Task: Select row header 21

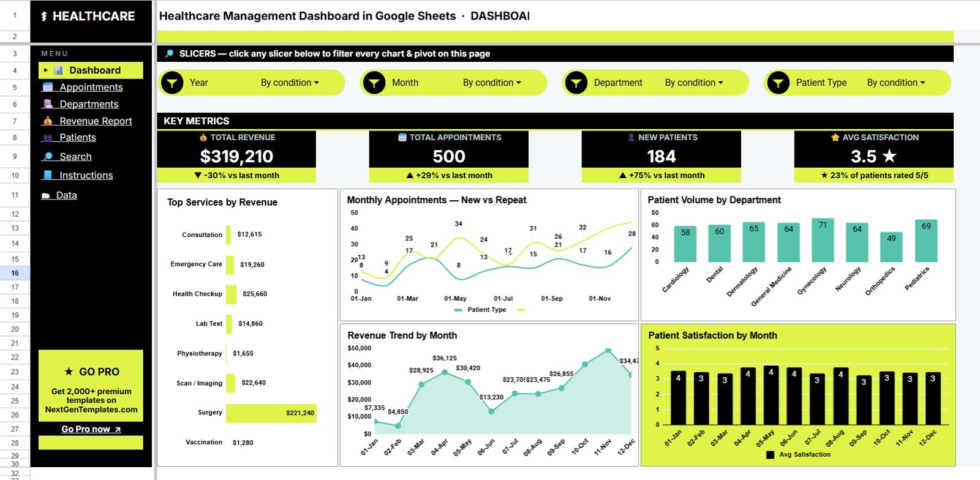Action: [x=15, y=343]
